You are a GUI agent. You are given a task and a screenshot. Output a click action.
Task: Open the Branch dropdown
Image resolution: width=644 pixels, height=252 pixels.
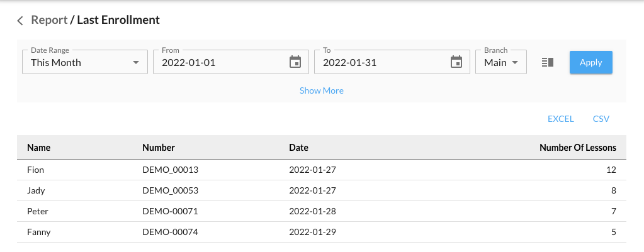[500, 62]
